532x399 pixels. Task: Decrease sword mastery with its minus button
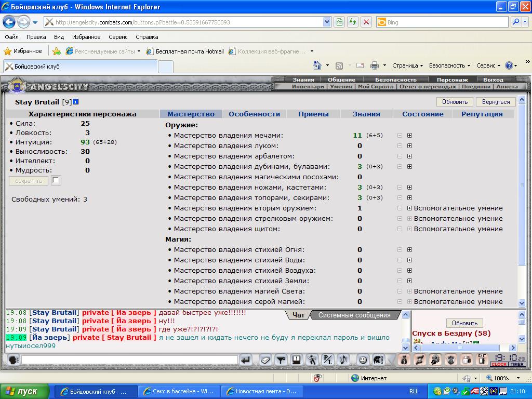click(400, 136)
